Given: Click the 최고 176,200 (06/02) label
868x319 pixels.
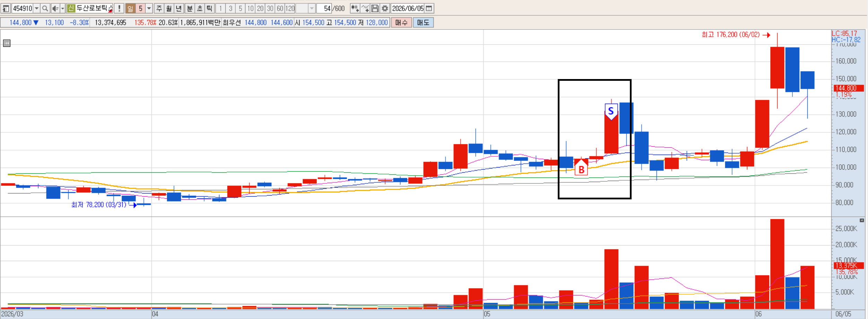Looking at the screenshot, I should pyautogui.click(x=730, y=35).
